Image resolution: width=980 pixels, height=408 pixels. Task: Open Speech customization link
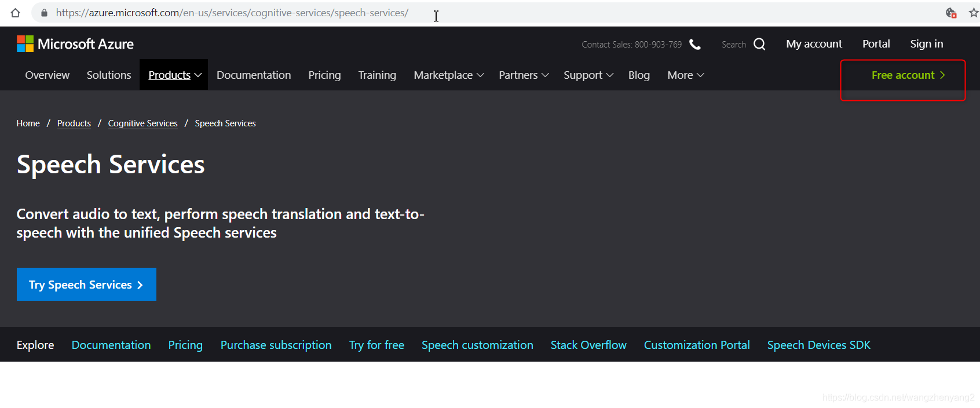(477, 345)
